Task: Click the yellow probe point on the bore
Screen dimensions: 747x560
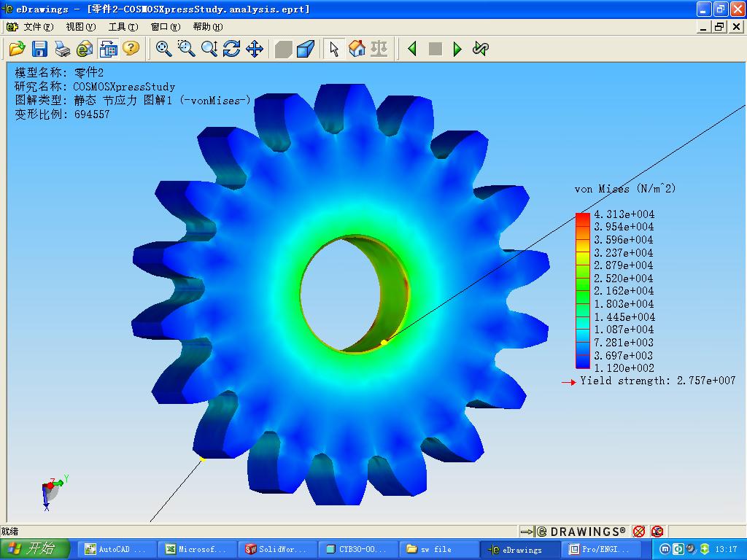Action: pos(384,343)
